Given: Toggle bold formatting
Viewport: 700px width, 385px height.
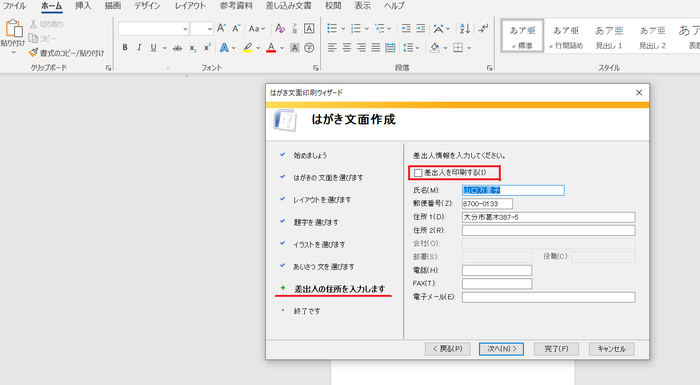Looking at the screenshot, I should click(x=125, y=47).
